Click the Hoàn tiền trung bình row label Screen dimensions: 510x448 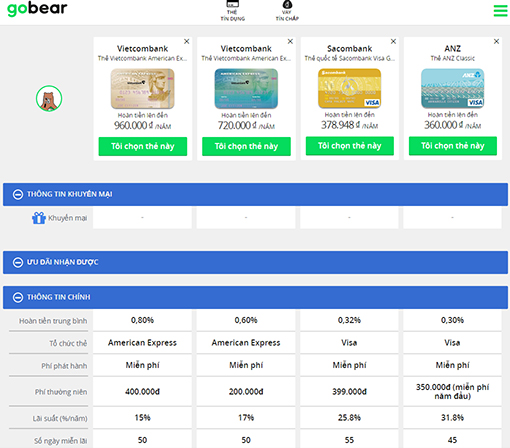point(53,321)
